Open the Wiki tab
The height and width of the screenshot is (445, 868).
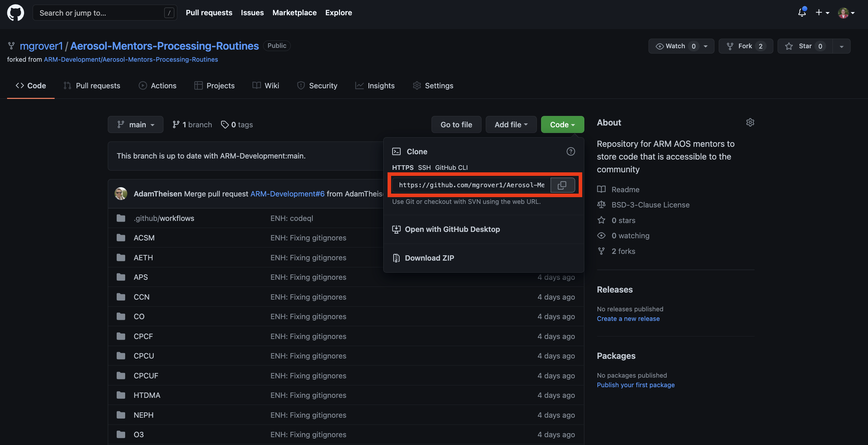pyautogui.click(x=266, y=85)
